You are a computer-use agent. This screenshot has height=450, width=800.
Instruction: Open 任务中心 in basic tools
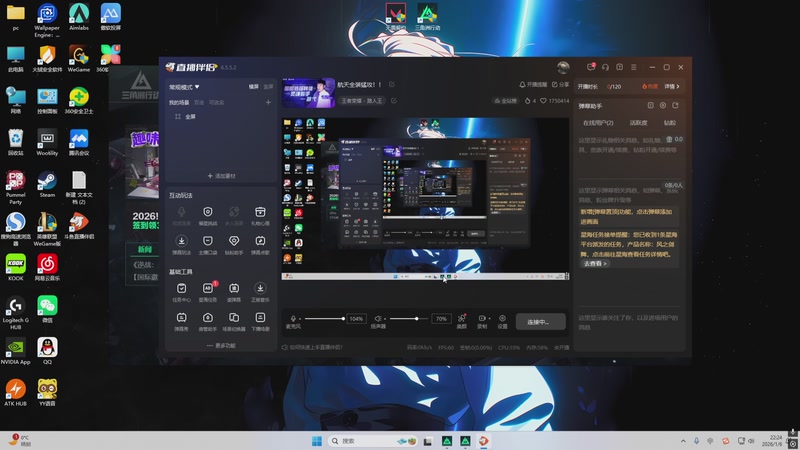point(181,292)
